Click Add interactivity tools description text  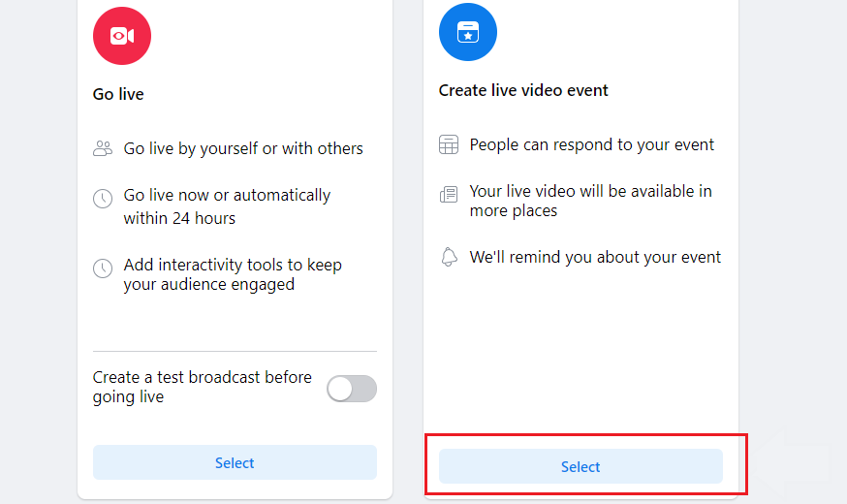[233, 274]
